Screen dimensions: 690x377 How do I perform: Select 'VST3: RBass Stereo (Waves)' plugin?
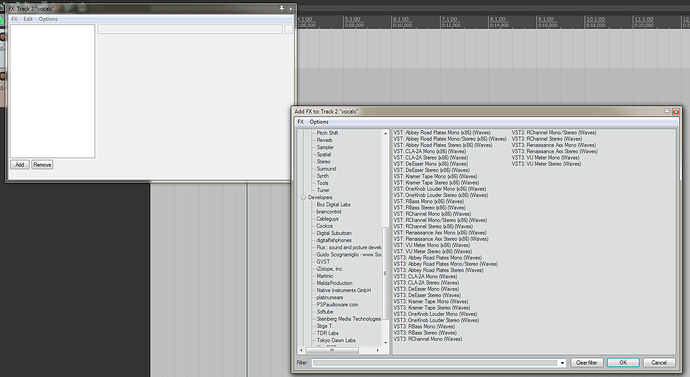coord(425,333)
